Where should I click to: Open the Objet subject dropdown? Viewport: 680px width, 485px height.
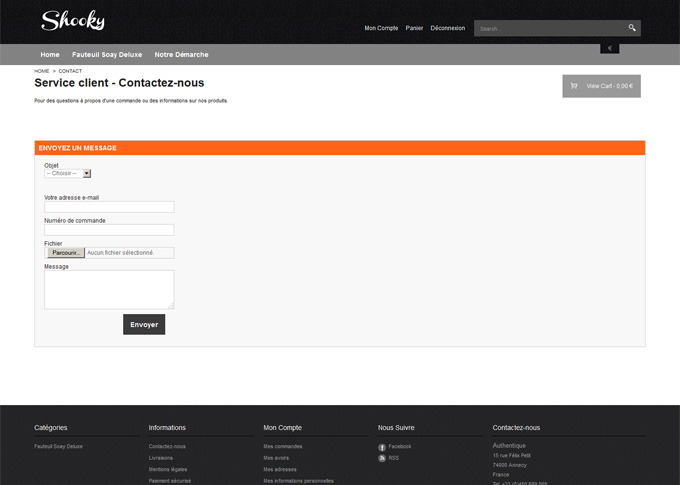point(68,173)
